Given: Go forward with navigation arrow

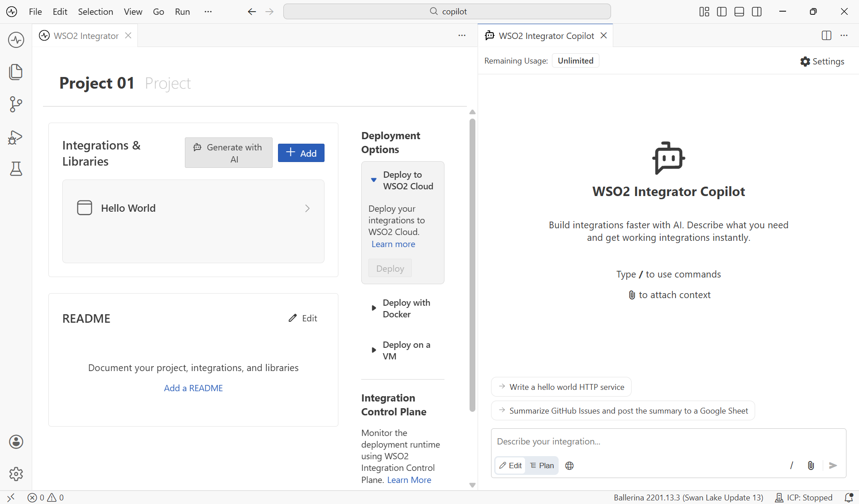Looking at the screenshot, I should coord(269,12).
